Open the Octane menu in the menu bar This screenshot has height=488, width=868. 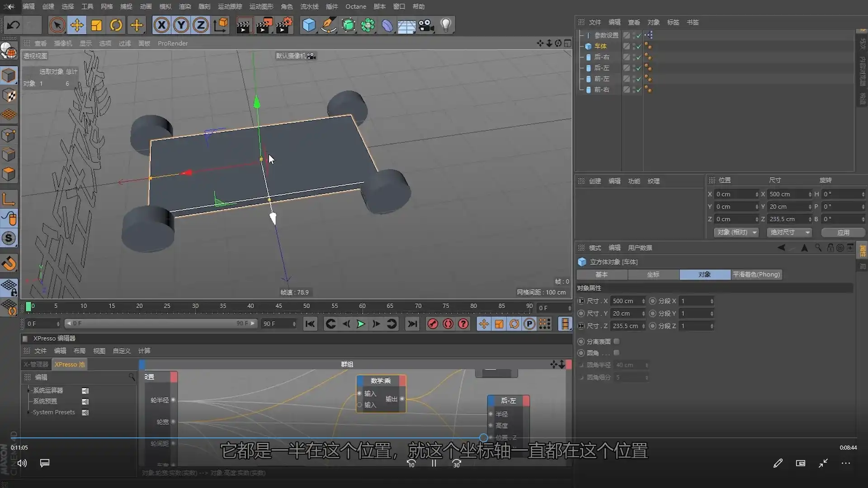[356, 6]
